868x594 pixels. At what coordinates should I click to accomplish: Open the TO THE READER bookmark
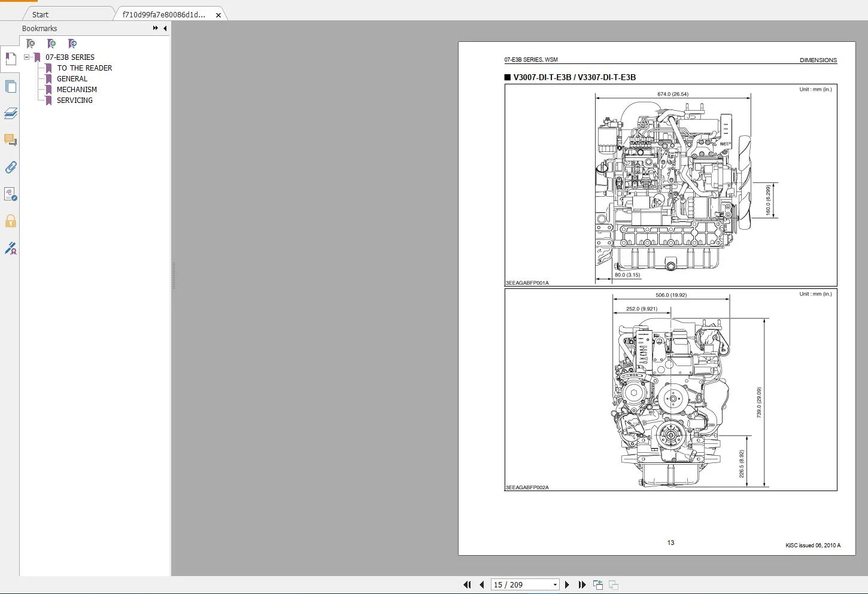tap(84, 68)
